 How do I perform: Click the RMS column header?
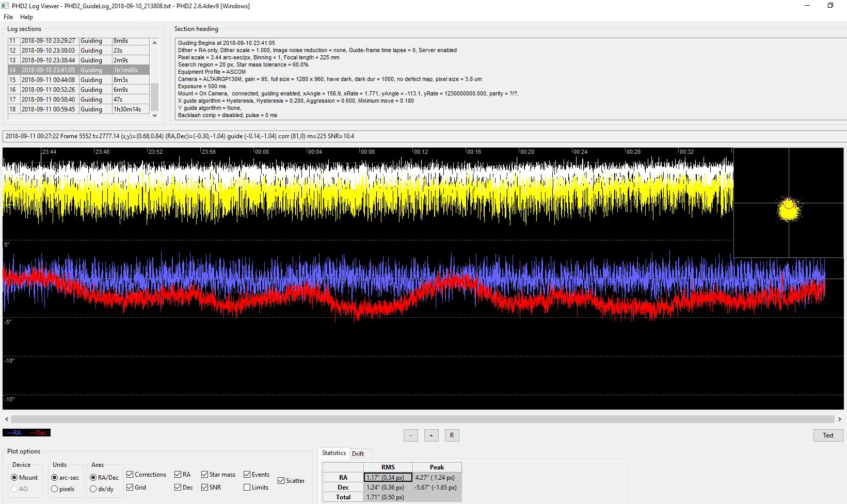pos(388,467)
